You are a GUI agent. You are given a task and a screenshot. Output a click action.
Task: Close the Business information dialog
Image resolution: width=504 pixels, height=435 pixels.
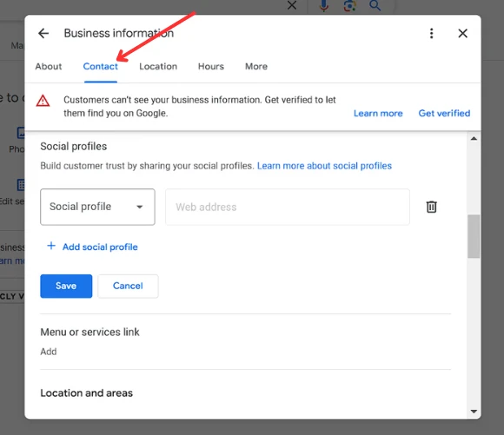coord(462,33)
